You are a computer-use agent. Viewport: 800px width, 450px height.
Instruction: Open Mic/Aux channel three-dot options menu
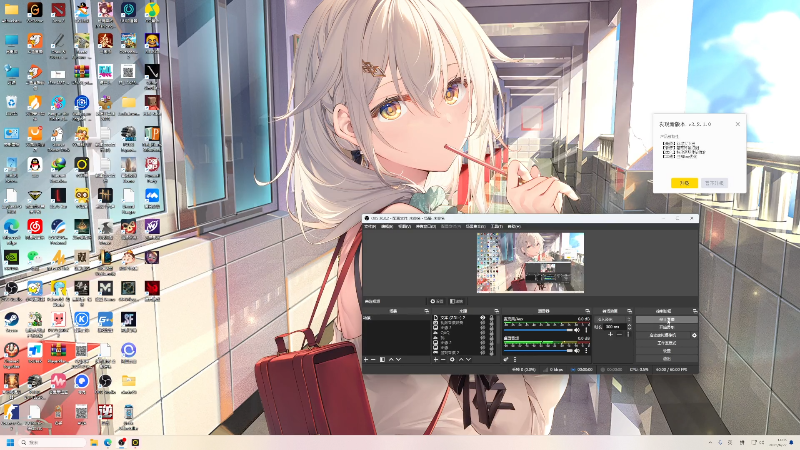pyautogui.click(x=586, y=330)
